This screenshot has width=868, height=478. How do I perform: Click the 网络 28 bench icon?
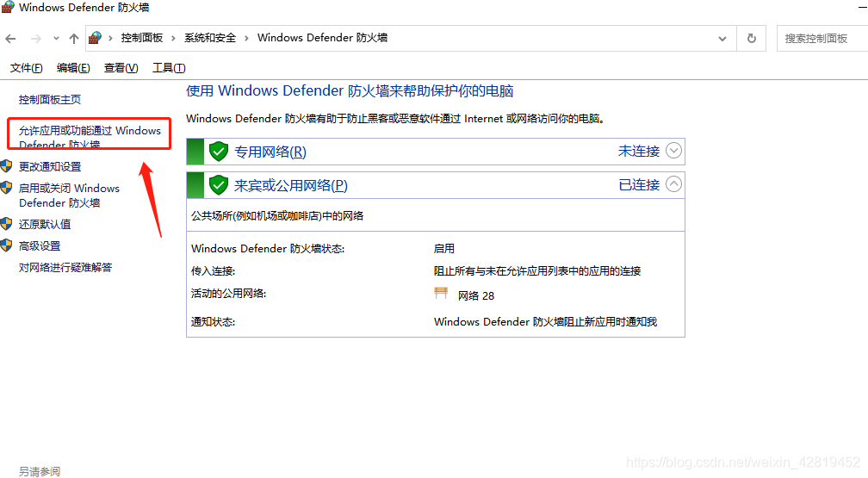tap(441, 293)
